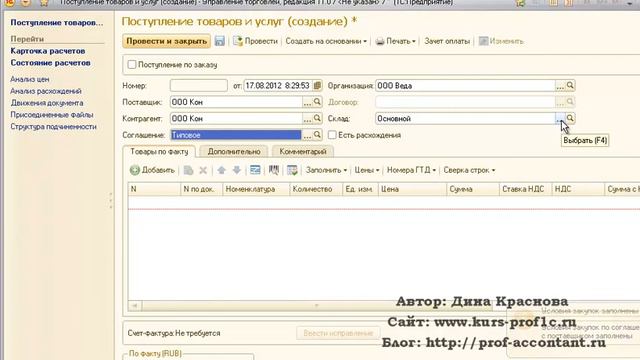
Task: Click the Ставка НДС column header
Action: coord(525,189)
